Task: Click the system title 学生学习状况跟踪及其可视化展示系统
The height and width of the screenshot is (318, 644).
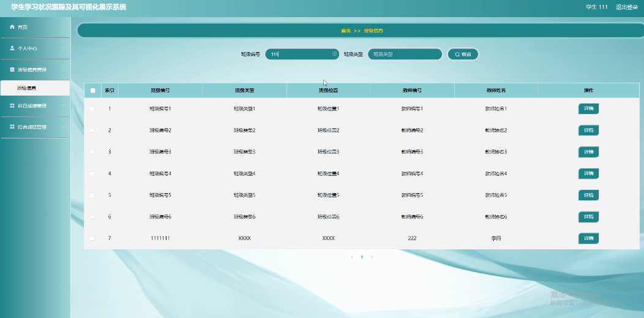Action: pos(69,7)
